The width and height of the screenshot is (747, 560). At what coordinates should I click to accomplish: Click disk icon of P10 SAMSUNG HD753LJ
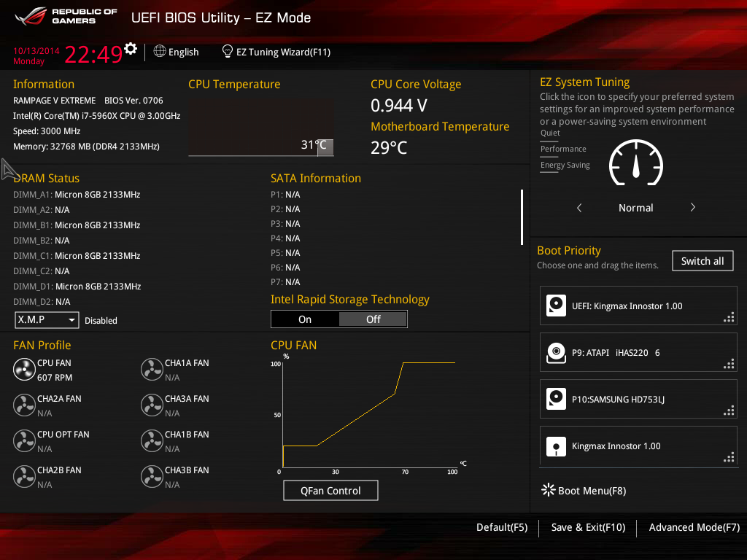[556, 399]
